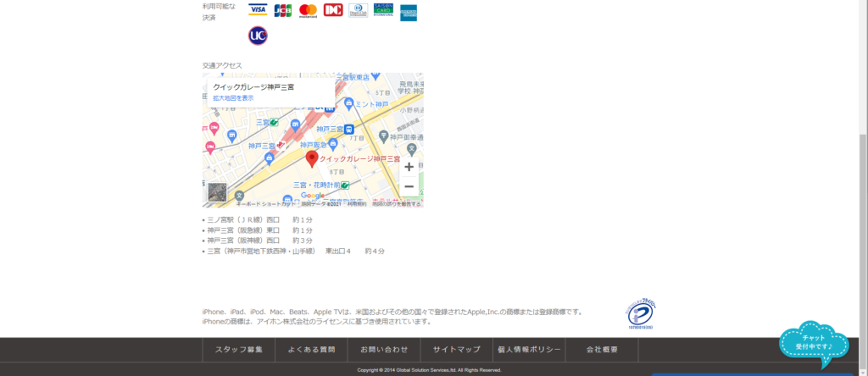Image resolution: width=868 pixels, height=376 pixels.
Task: Click the クイックガレージ神戸三宮 map card title
Action: click(x=253, y=87)
